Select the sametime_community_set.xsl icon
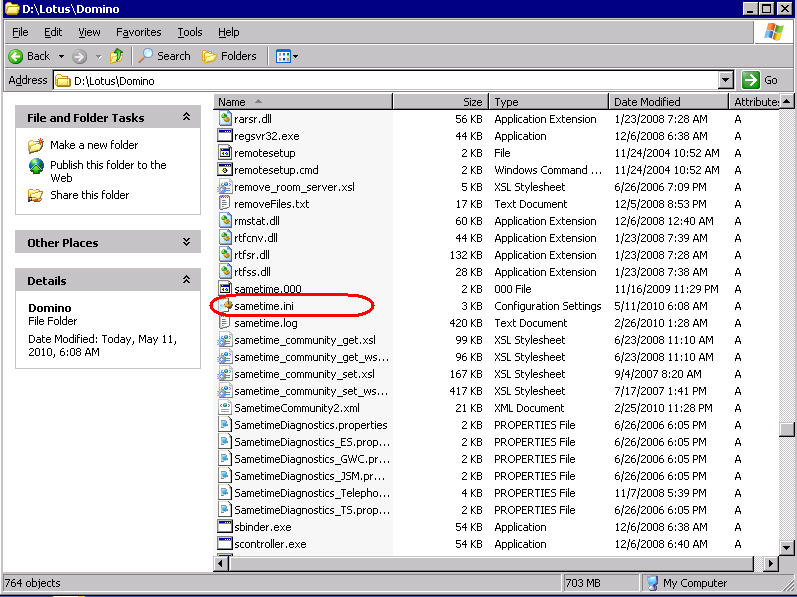Viewport: 797px width, 597px height. (225, 374)
